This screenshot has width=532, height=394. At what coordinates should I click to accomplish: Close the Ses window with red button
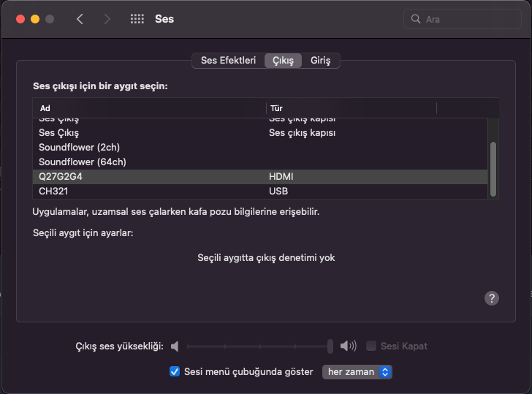tap(20, 19)
